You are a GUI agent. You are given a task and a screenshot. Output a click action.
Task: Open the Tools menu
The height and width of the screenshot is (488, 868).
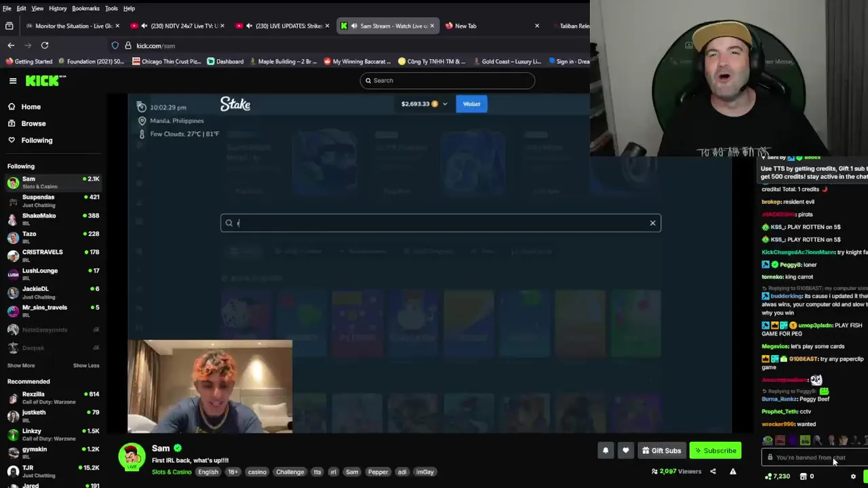pyautogui.click(x=111, y=8)
